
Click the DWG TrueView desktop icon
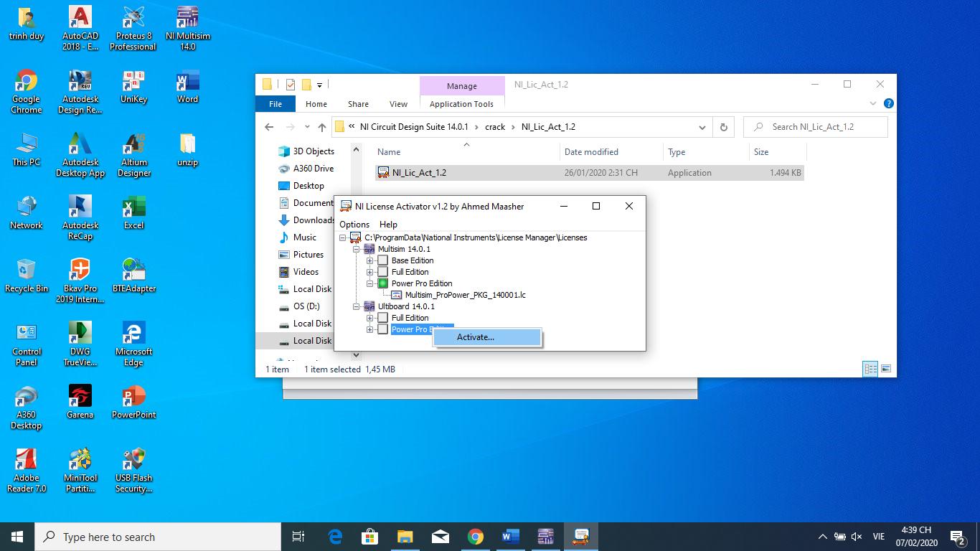coord(80,344)
